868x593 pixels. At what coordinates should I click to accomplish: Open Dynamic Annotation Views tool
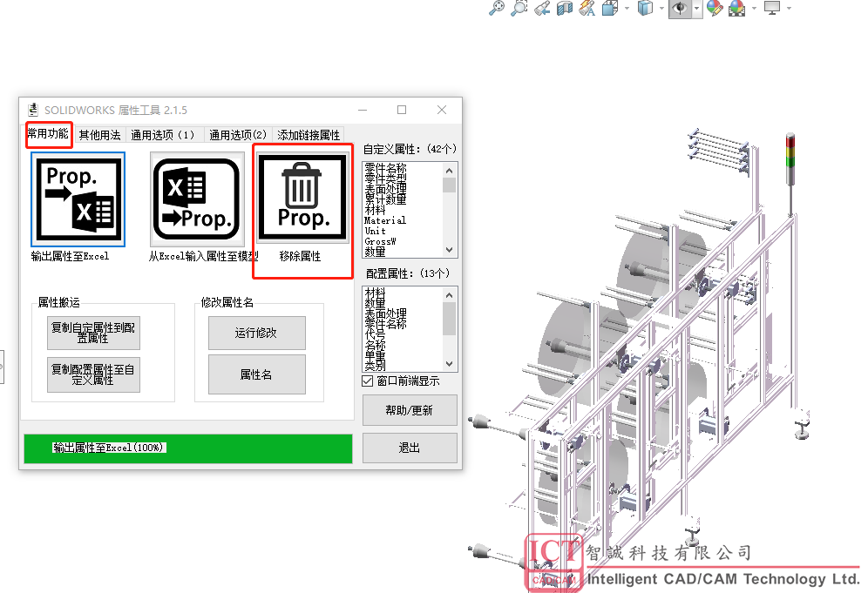(587, 8)
